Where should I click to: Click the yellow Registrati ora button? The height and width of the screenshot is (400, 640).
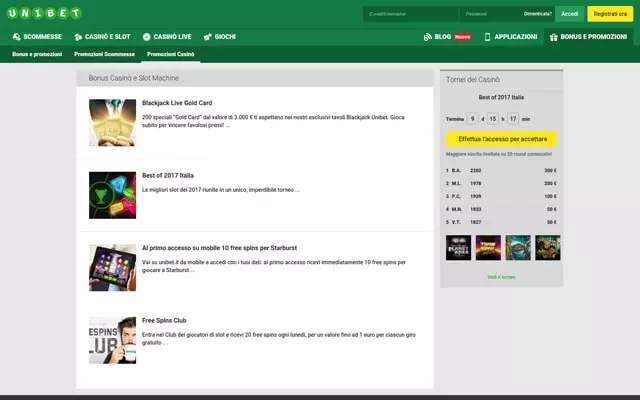[609, 14]
